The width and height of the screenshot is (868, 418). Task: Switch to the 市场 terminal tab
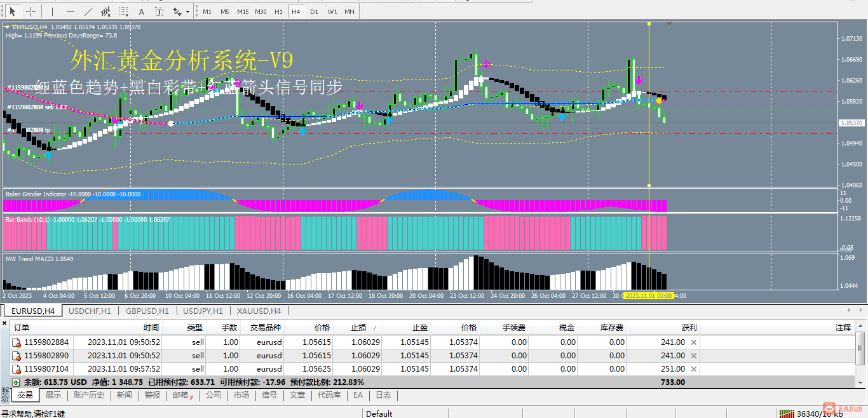click(241, 395)
